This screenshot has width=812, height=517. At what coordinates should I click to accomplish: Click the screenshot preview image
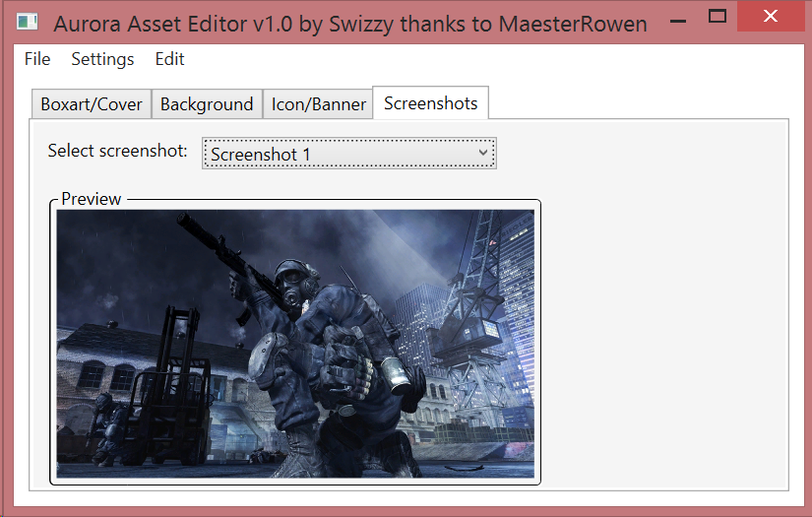295,344
